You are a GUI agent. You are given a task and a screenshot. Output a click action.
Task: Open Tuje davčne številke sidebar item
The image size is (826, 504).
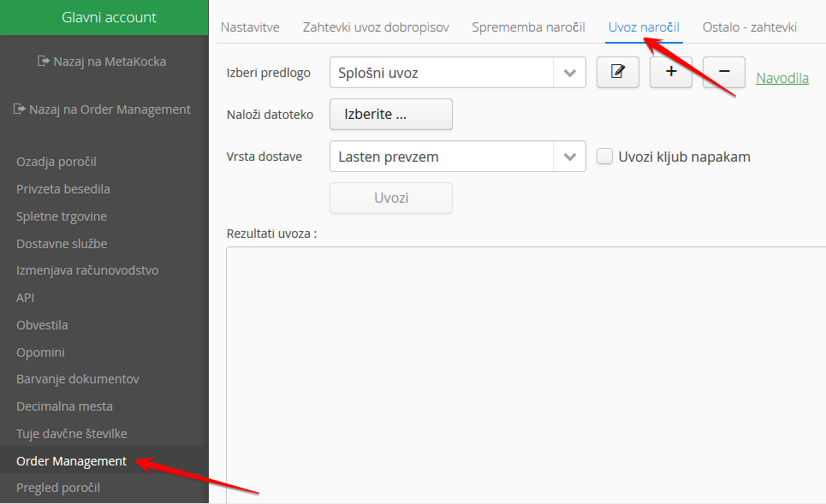pyautogui.click(x=72, y=434)
